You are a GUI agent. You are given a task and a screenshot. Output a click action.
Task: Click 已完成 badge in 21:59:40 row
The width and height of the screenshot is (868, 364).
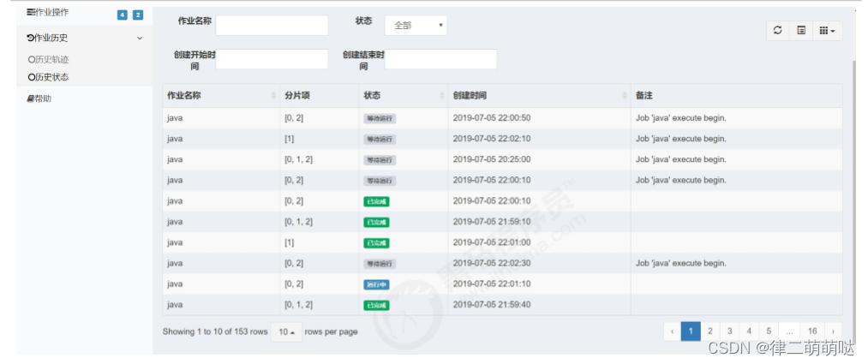pyautogui.click(x=376, y=305)
